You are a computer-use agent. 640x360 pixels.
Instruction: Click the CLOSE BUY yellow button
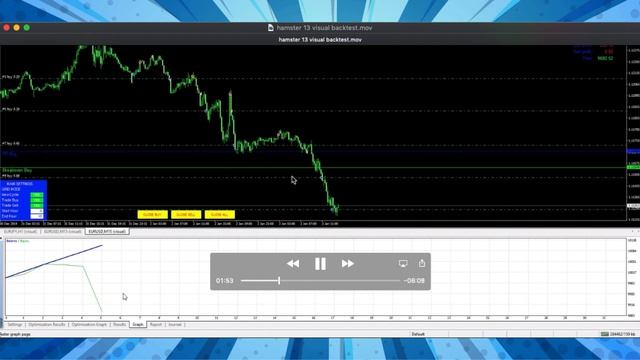click(153, 215)
